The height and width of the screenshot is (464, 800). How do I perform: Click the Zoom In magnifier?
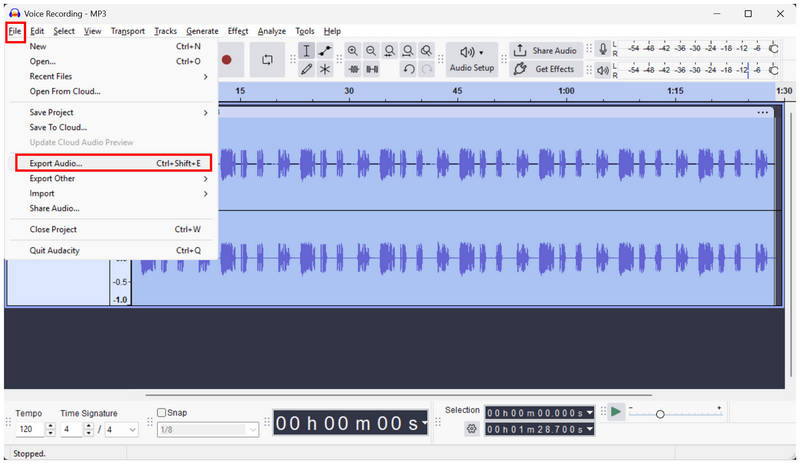pyautogui.click(x=353, y=51)
